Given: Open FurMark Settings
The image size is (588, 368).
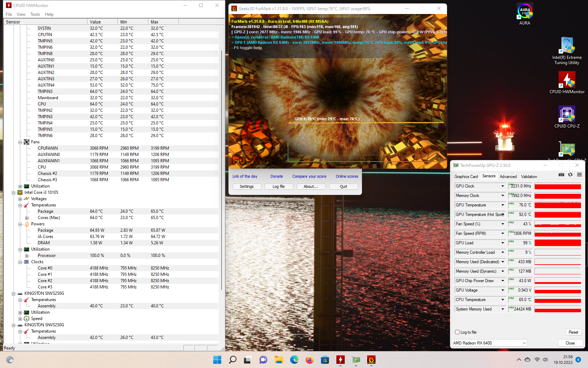Looking at the screenshot, I should (x=247, y=186).
